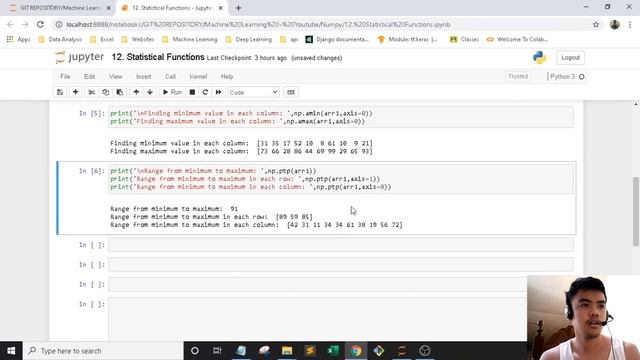Move selected cell up arrow

(x=136, y=92)
